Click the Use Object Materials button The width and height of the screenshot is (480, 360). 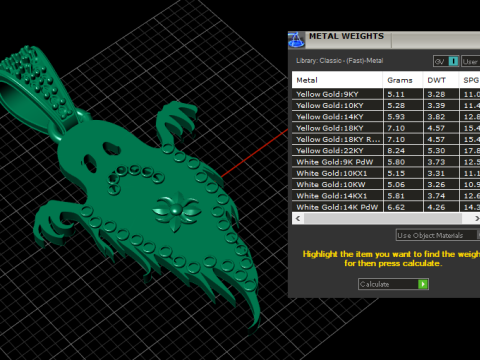[438, 235]
